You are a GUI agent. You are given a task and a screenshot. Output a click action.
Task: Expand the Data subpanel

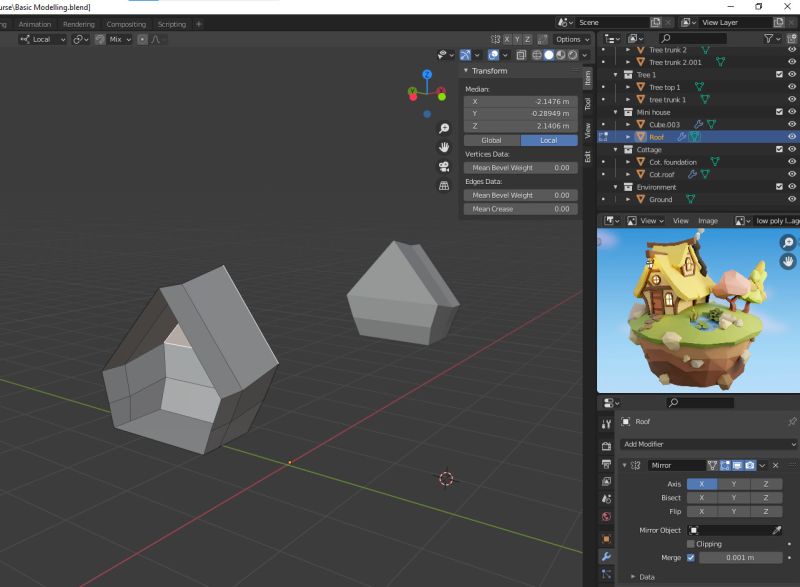point(633,577)
